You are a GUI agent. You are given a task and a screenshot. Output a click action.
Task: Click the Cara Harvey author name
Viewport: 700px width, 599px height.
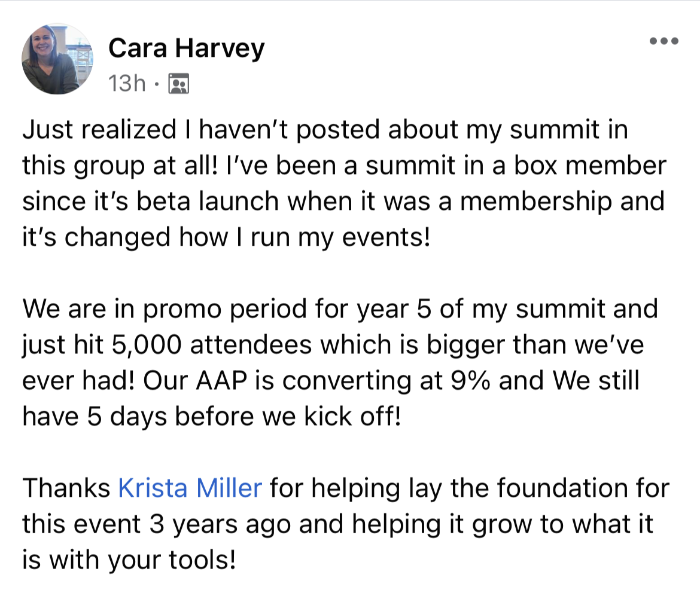[x=186, y=49]
